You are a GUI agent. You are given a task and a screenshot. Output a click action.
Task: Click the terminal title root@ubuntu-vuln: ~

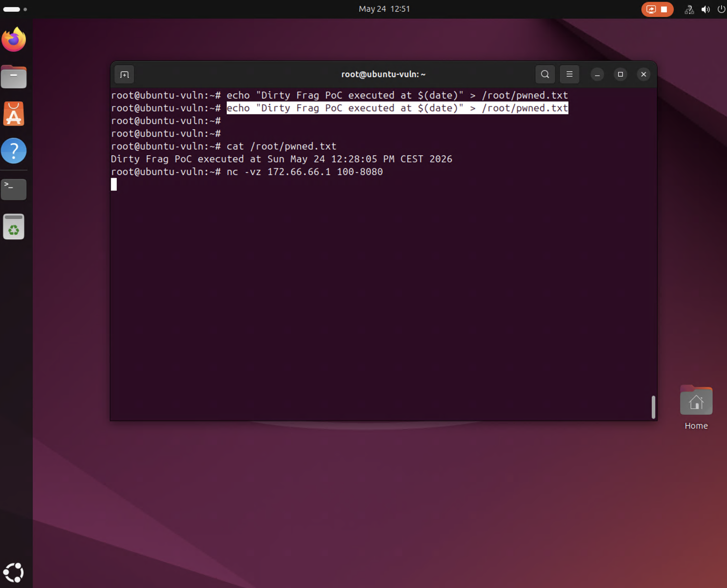pos(383,74)
